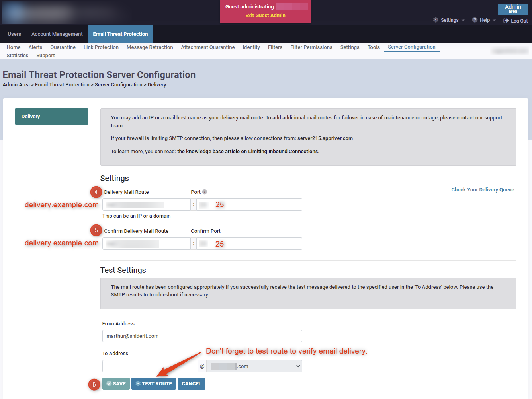The width and height of the screenshot is (532, 399).
Task: Click the Help question mark icon
Action: click(475, 20)
